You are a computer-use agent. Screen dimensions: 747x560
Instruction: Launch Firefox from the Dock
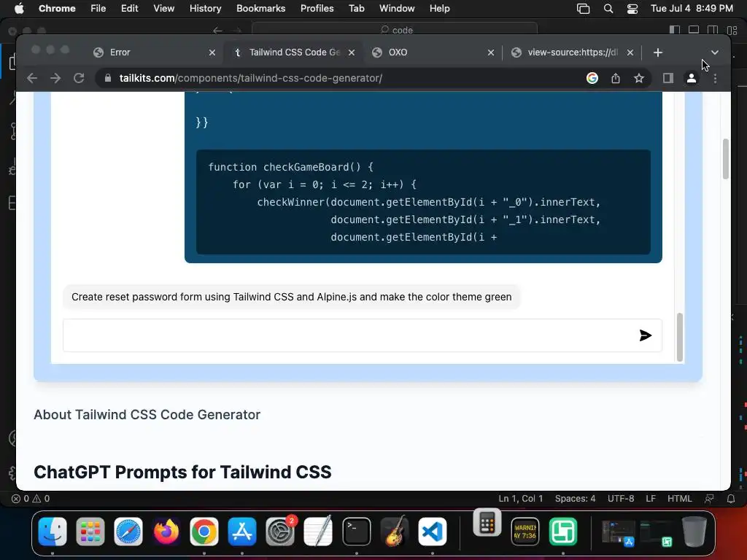(x=166, y=532)
